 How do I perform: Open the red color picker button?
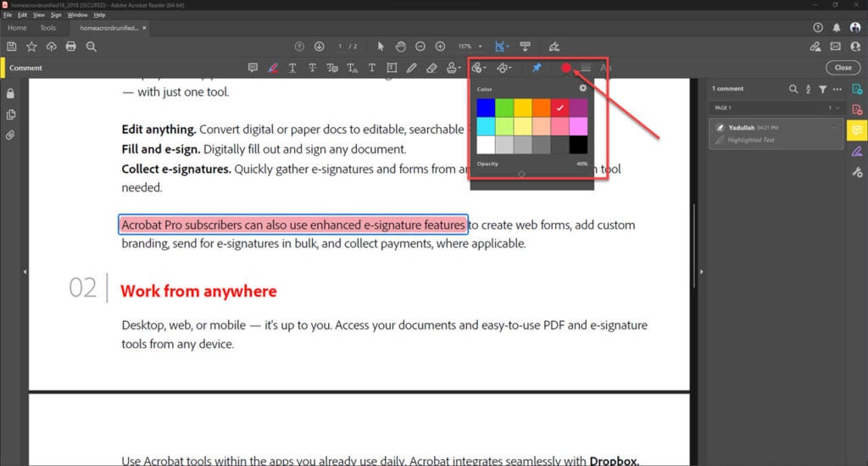coord(565,68)
